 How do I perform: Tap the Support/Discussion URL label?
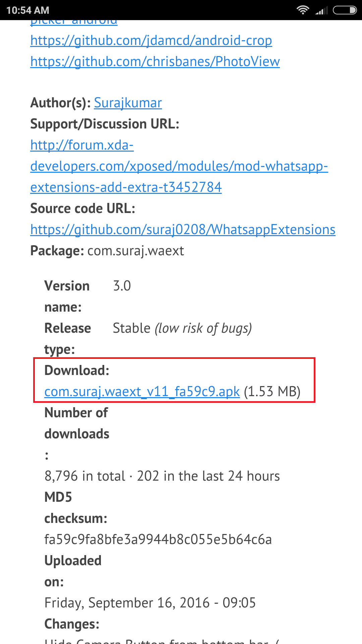(x=105, y=124)
